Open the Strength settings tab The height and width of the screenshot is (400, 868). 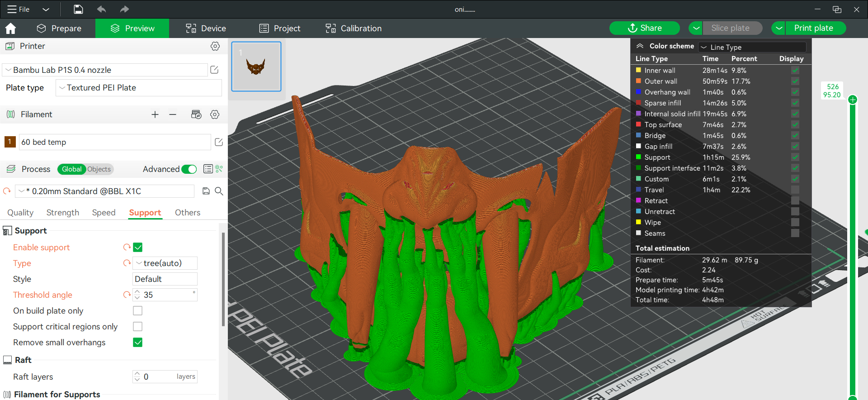pos(63,213)
